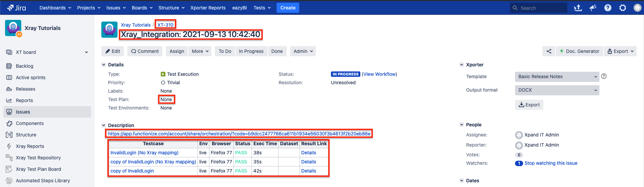The image size is (644, 187).
Task: Open the top-right Export dropdown button
Action: (x=620, y=51)
